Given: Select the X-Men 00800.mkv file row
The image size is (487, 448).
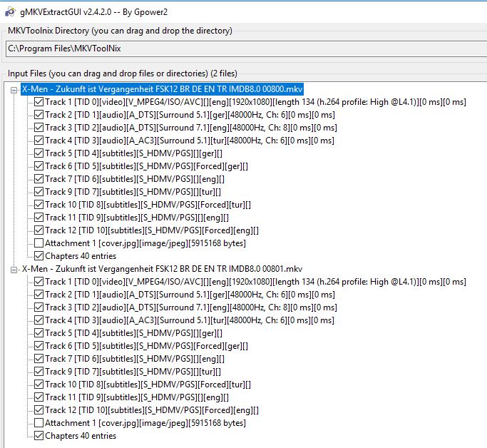Looking at the screenshot, I should pyautogui.click(x=162, y=89).
